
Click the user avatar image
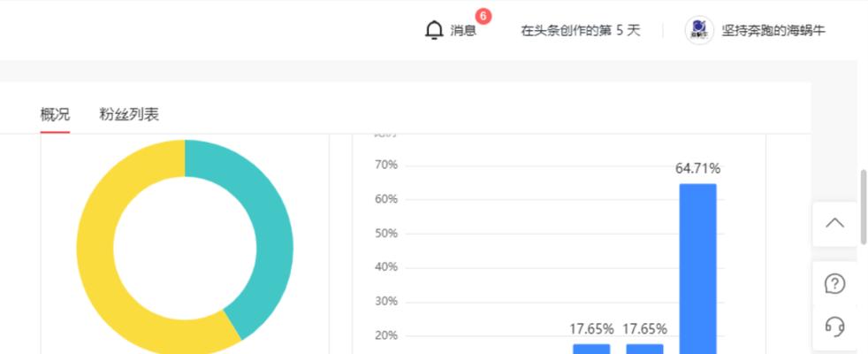point(699,30)
